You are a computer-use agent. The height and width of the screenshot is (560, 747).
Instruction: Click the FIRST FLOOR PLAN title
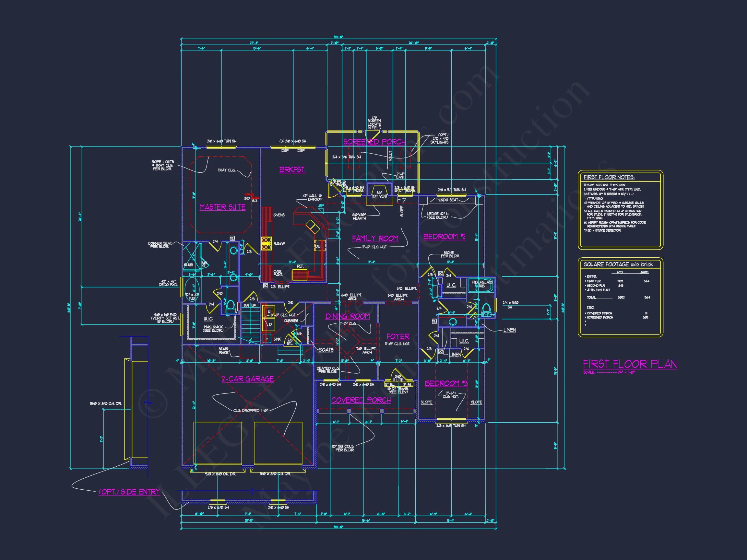[x=630, y=364]
